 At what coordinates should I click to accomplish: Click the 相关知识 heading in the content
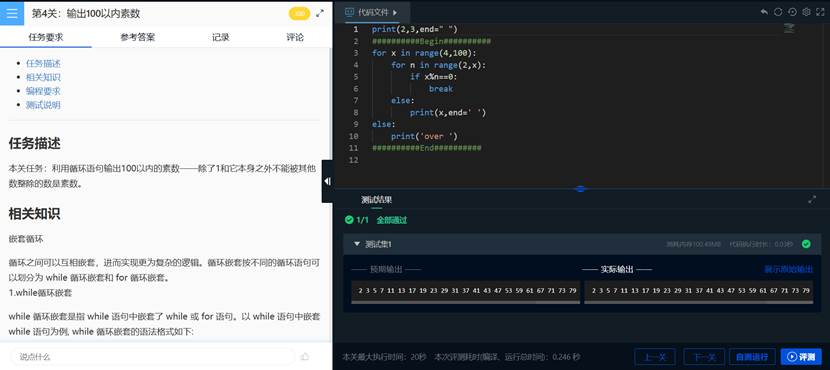pos(34,214)
